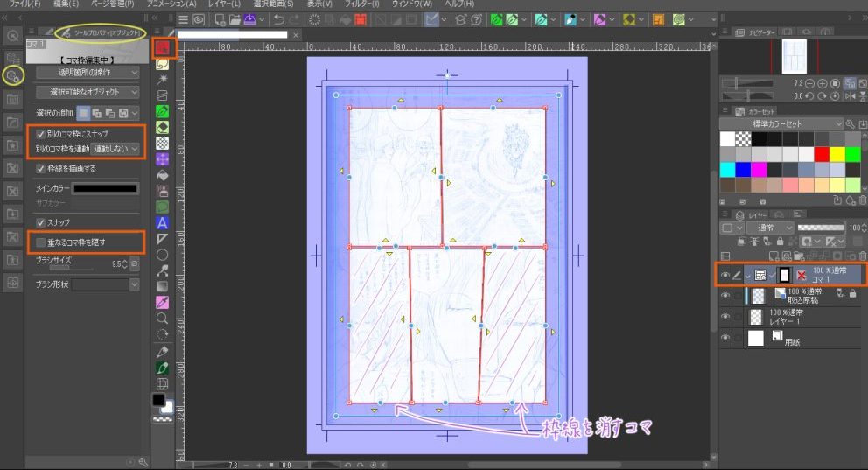
Task: Pick the red swatch in color set
Action: pos(822,154)
